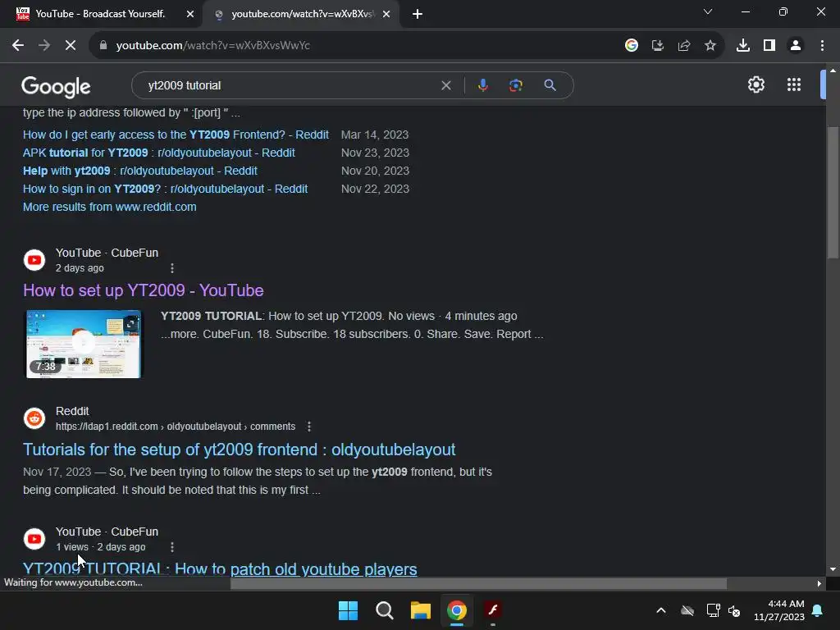
Task: Open options for '1 views' CubeFun result
Action: (172, 547)
